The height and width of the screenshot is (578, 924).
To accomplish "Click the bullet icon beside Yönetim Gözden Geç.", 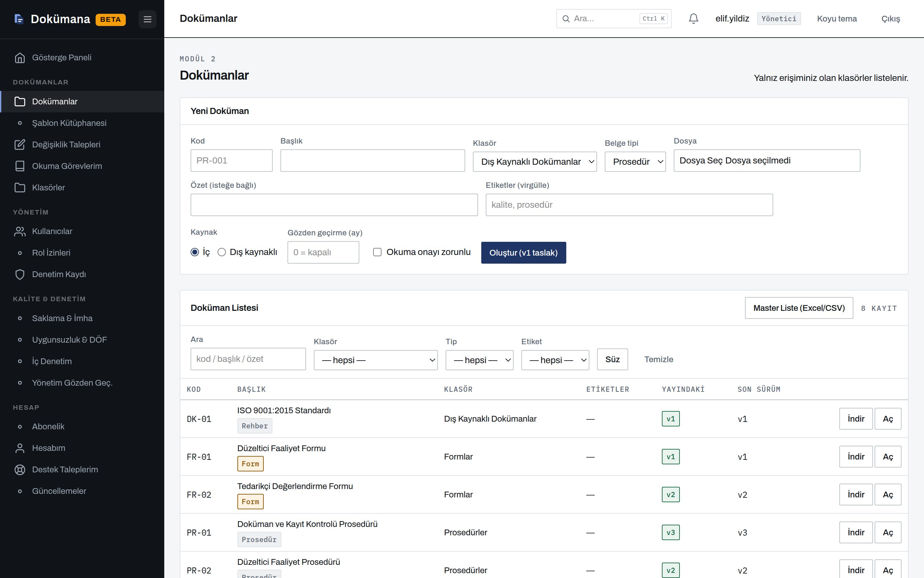I will [20, 383].
